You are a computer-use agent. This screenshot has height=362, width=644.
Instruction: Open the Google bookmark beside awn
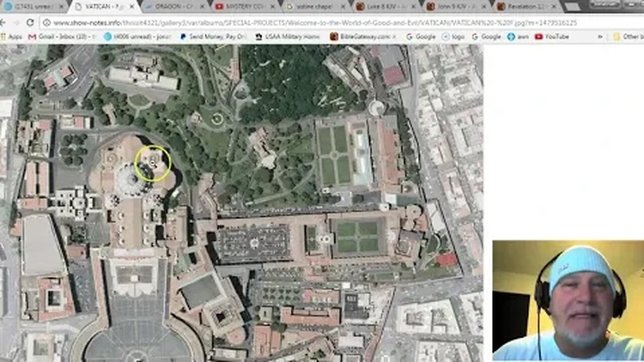(x=487, y=37)
